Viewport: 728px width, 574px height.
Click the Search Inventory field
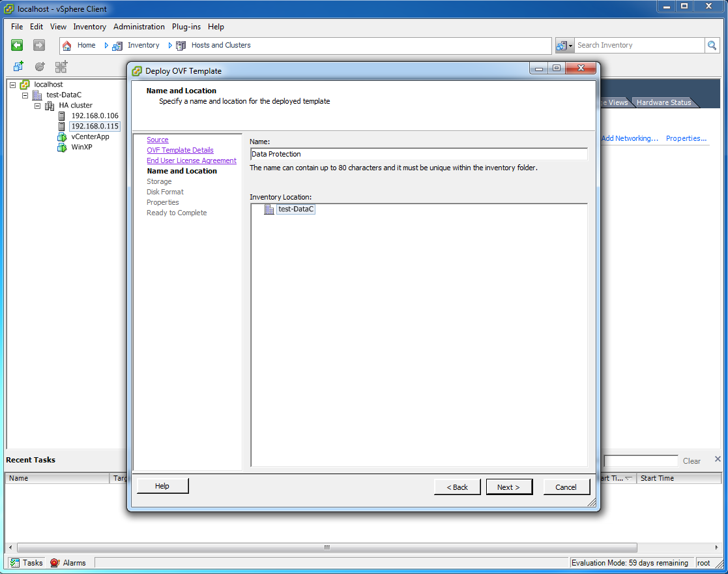[640, 45]
